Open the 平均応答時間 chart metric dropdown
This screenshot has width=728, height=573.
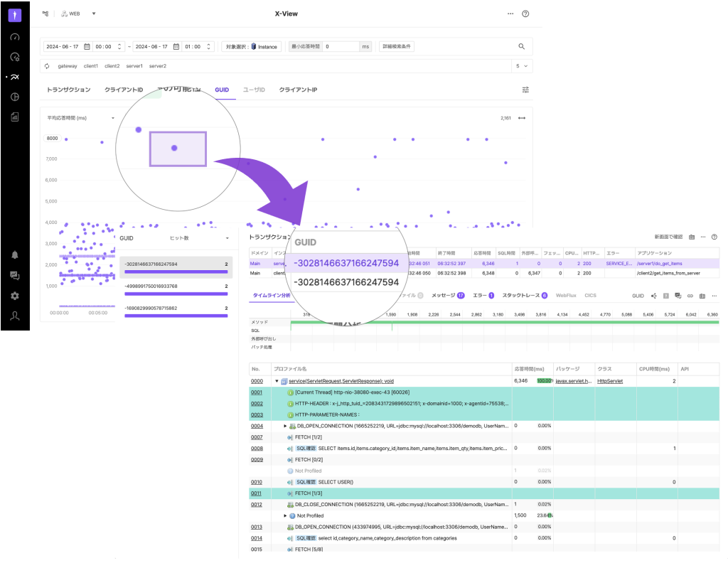[112, 118]
